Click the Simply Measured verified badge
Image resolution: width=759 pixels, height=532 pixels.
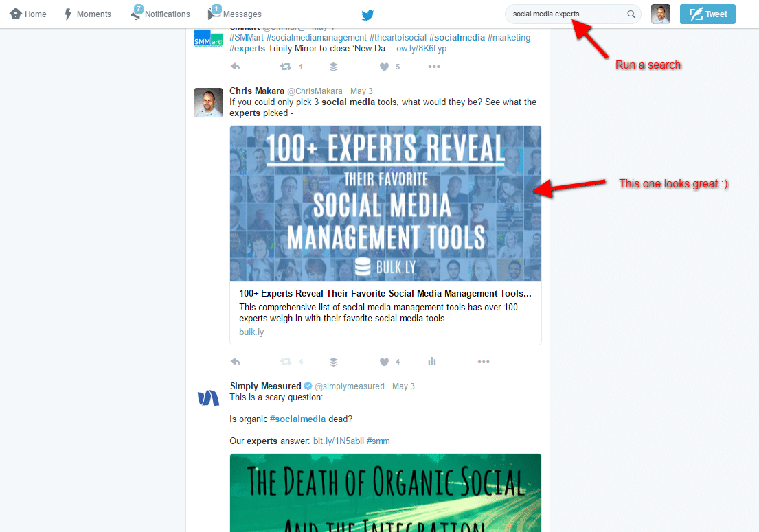pos(308,386)
